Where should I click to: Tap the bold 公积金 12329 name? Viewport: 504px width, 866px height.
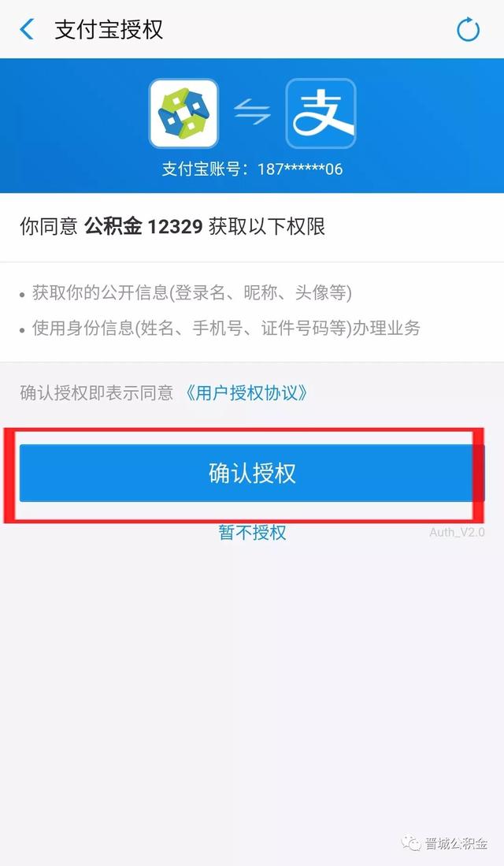143,226
